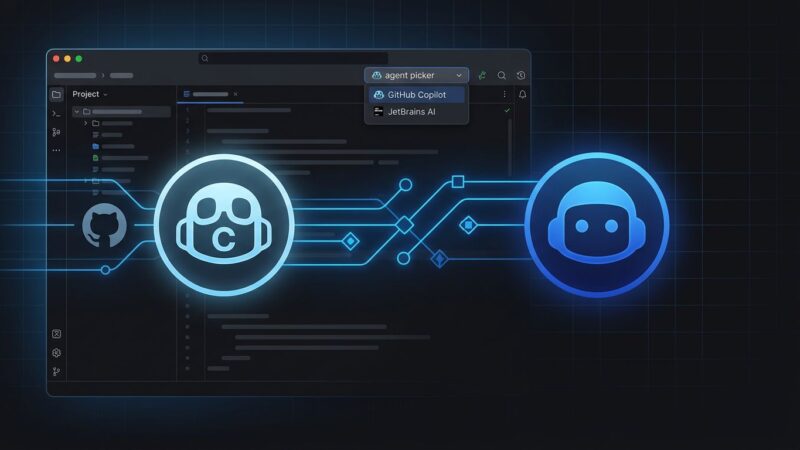Open the git branch icon at sidebar bottom

click(57, 371)
